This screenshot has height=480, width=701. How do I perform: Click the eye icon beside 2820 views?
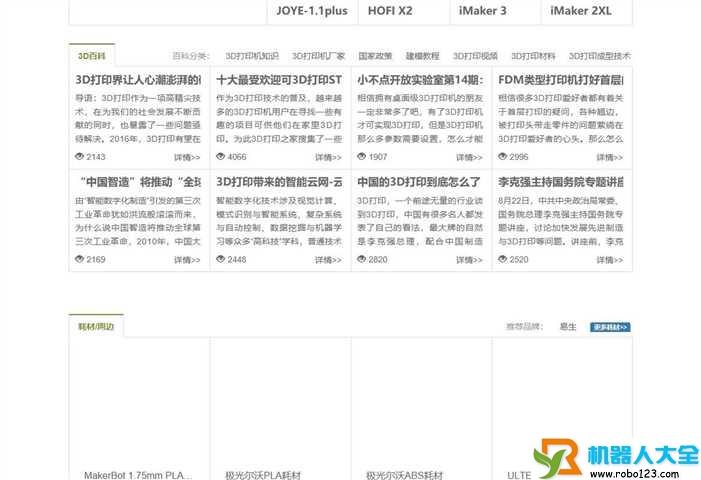point(362,259)
